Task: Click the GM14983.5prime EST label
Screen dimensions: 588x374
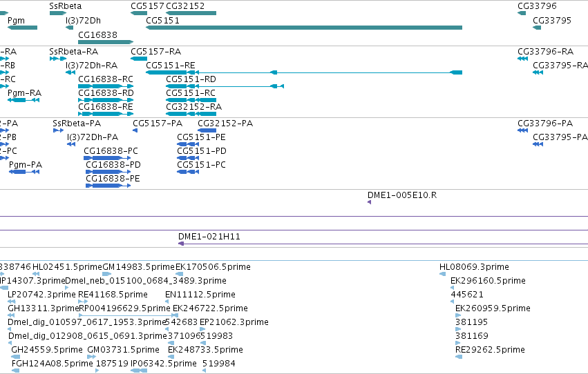Action: pos(138,267)
